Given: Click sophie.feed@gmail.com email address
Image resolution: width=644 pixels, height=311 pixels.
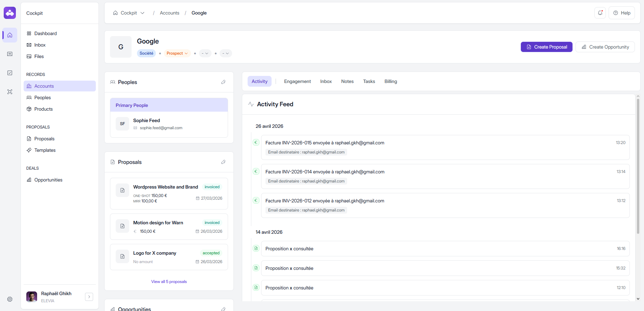Looking at the screenshot, I should [x=161, y=128].
